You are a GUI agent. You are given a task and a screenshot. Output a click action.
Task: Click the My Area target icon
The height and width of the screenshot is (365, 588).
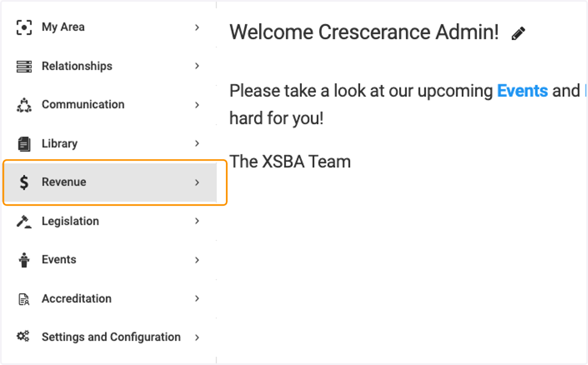click(24, 27)
